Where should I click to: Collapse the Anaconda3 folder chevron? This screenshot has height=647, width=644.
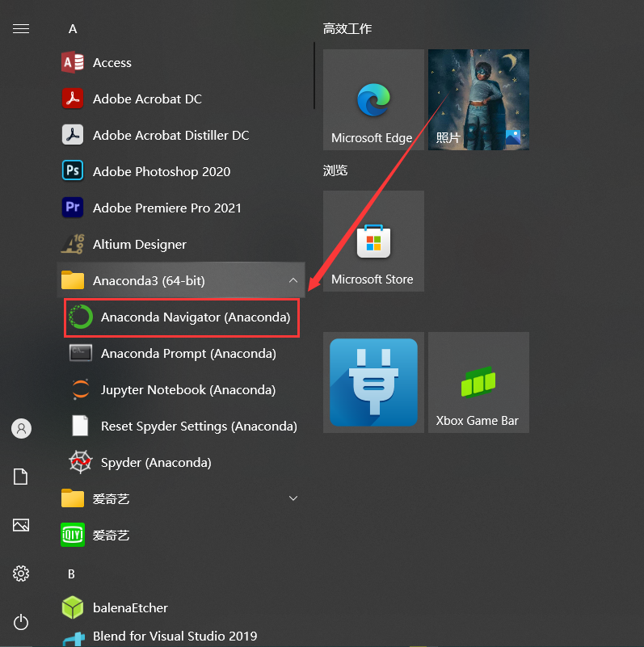coord(293,280)
